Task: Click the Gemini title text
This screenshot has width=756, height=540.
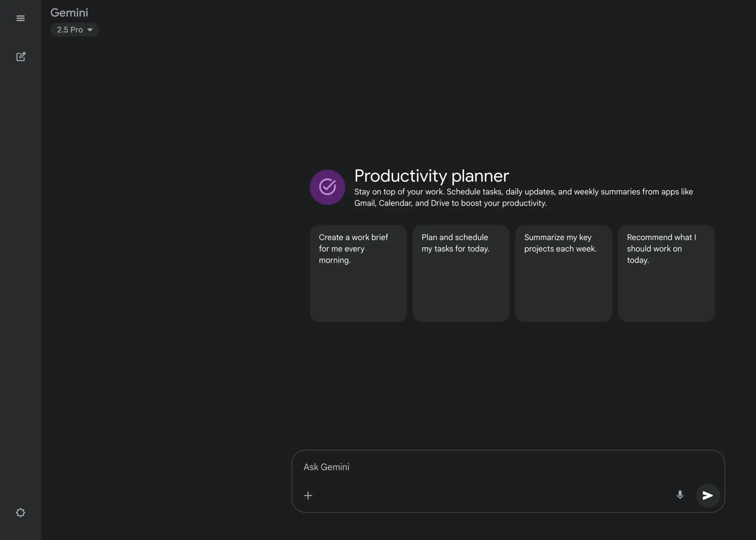Action: point(69,12)
